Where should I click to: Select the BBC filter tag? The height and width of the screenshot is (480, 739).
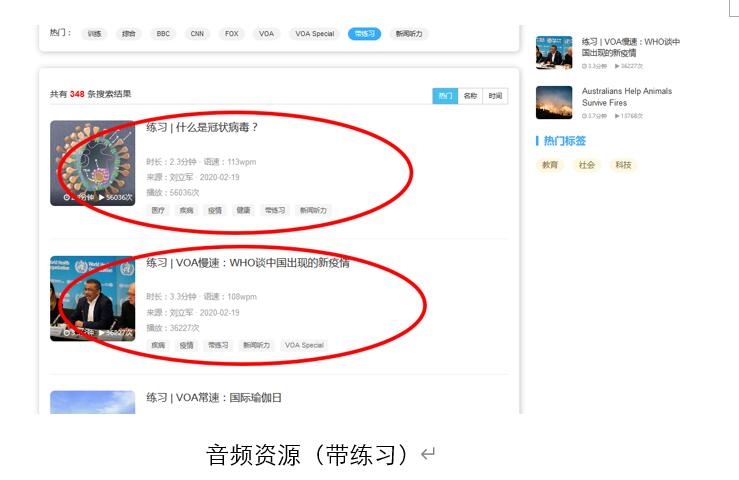163,34
